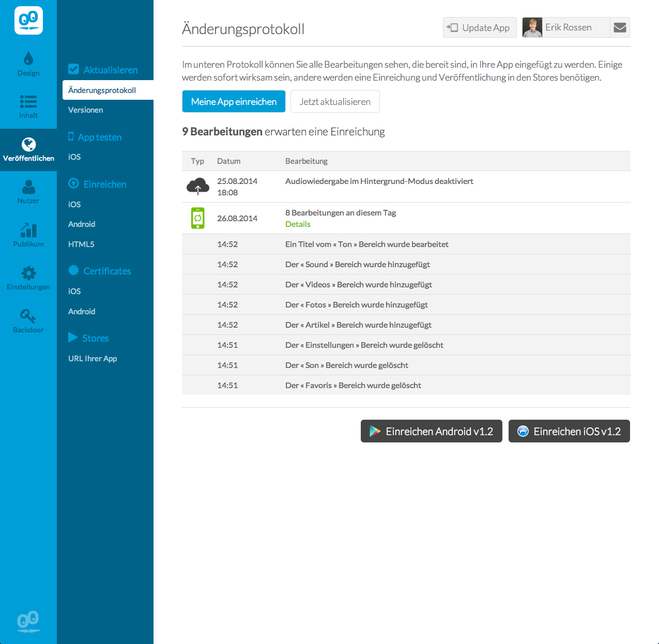Image resolution: width=659 pixels, height=644 pixels.
Task: Click the Typ column header
Action: coord(197,161)
